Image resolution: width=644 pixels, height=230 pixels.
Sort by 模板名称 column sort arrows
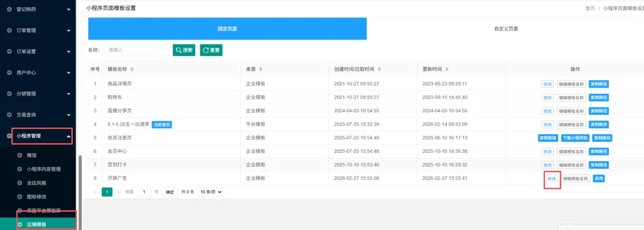coord(132,69)
